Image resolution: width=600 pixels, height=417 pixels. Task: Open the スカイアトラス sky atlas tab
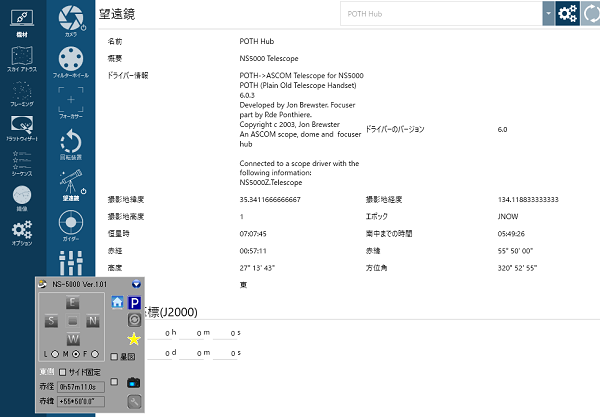click(x=22, y=59)
